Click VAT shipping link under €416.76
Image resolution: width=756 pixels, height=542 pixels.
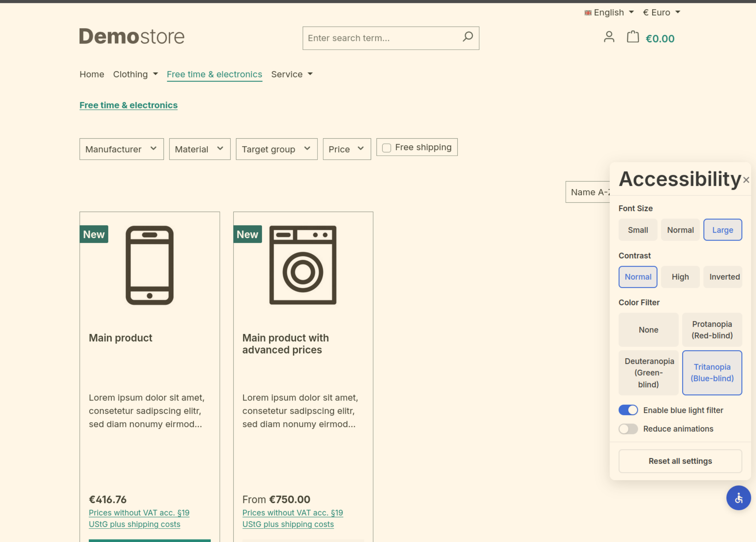[139, 518]
